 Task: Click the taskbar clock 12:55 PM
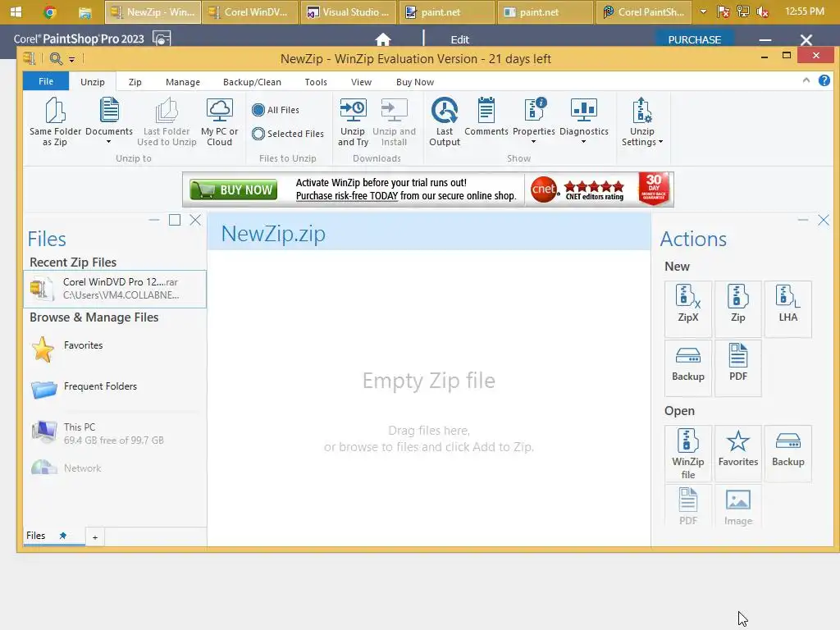804,11
